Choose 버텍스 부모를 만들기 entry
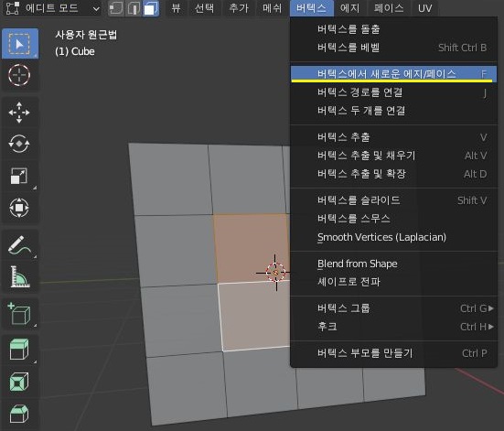This screenshot has height=431, width=504. (393, 353)
